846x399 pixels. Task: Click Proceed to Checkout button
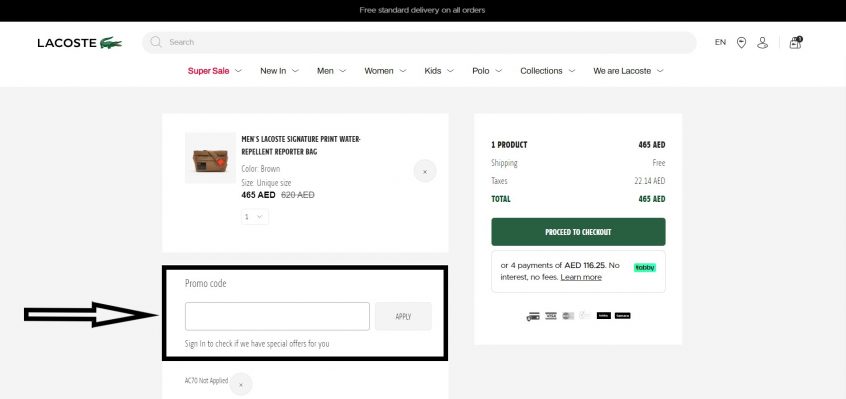578,232
